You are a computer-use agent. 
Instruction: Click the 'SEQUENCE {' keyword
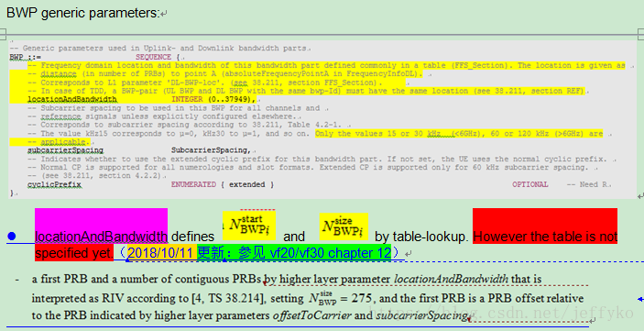pos(158,57)
